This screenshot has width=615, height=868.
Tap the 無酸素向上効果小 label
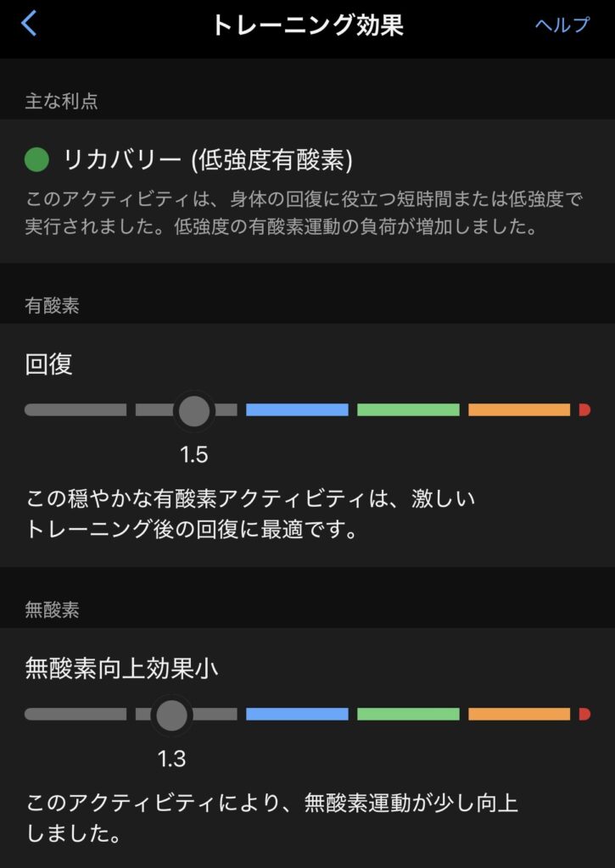point(122,669)
